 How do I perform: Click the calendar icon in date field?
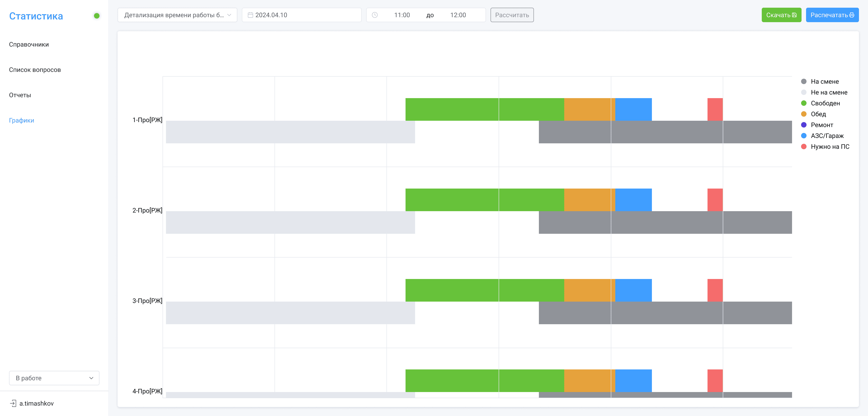[250, 15]
